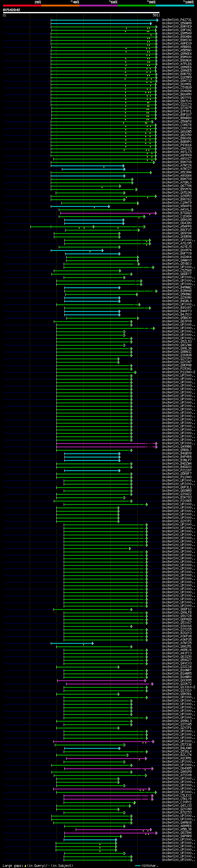
Task: Select the query name AV542842
Action: coord(11,10)
